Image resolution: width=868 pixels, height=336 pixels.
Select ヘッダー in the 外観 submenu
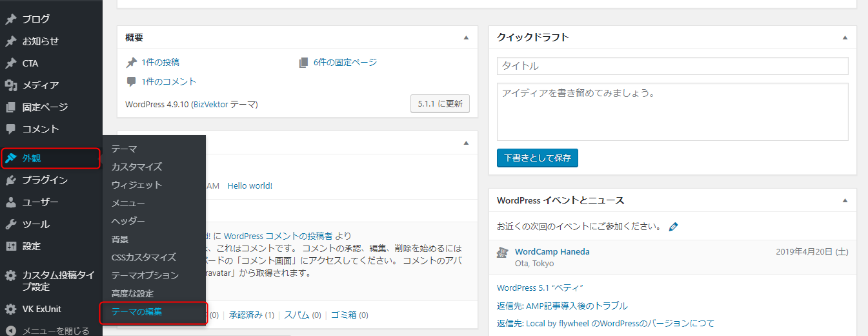(128, 221)
